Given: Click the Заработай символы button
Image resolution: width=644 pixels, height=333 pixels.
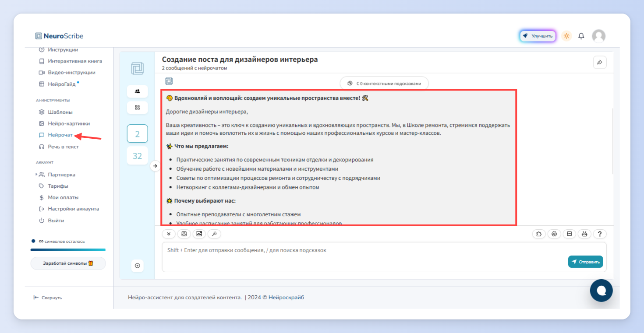Looking at the screenshot, I should click(x=68, y=263).
